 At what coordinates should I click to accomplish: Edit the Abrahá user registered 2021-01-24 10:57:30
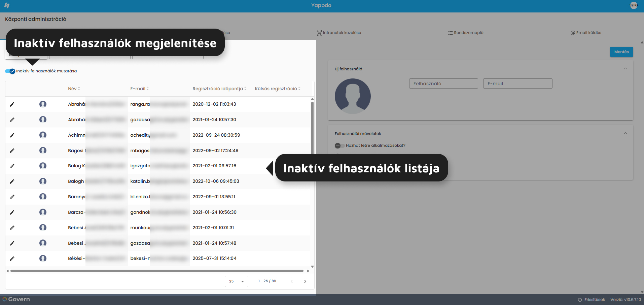tap(12, 120)
